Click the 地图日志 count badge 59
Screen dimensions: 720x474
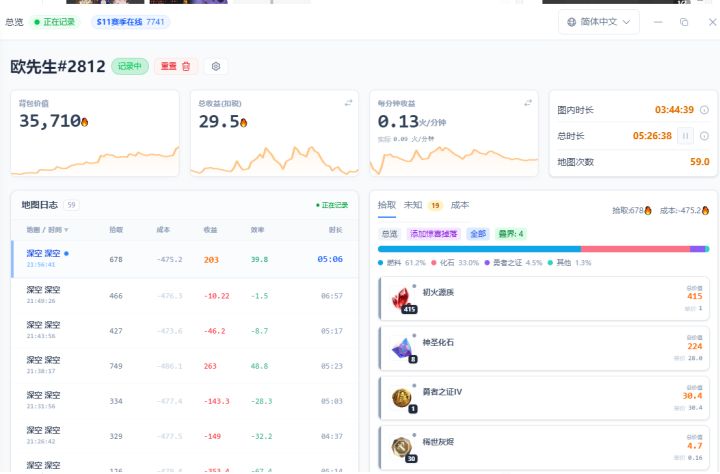pyautogui.click(x=71, y=205)
